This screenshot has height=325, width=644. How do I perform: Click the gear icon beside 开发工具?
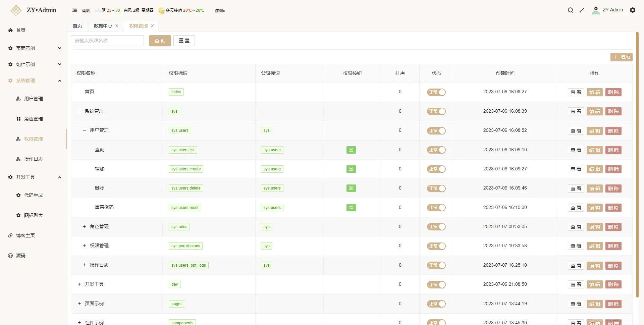(x=10, y=177)
